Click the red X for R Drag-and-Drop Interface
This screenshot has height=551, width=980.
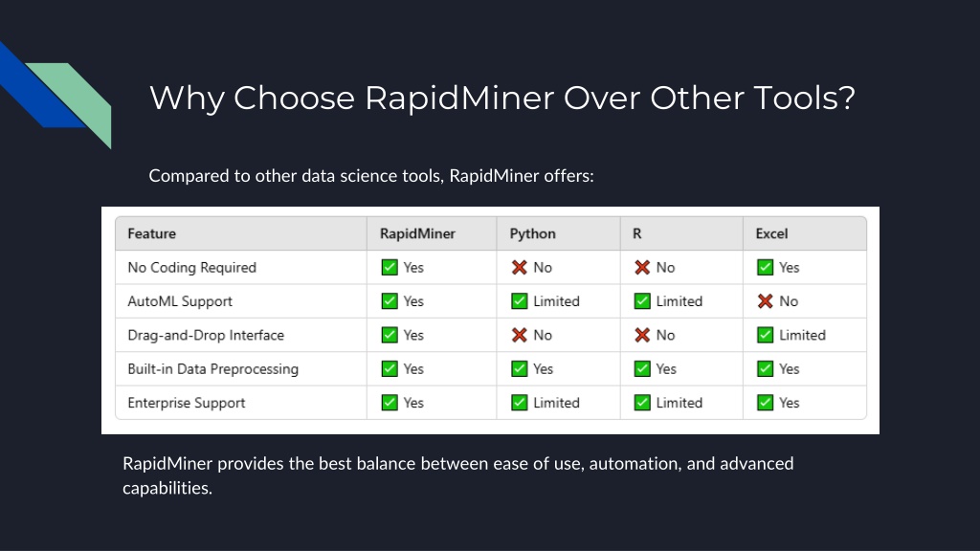642,335
